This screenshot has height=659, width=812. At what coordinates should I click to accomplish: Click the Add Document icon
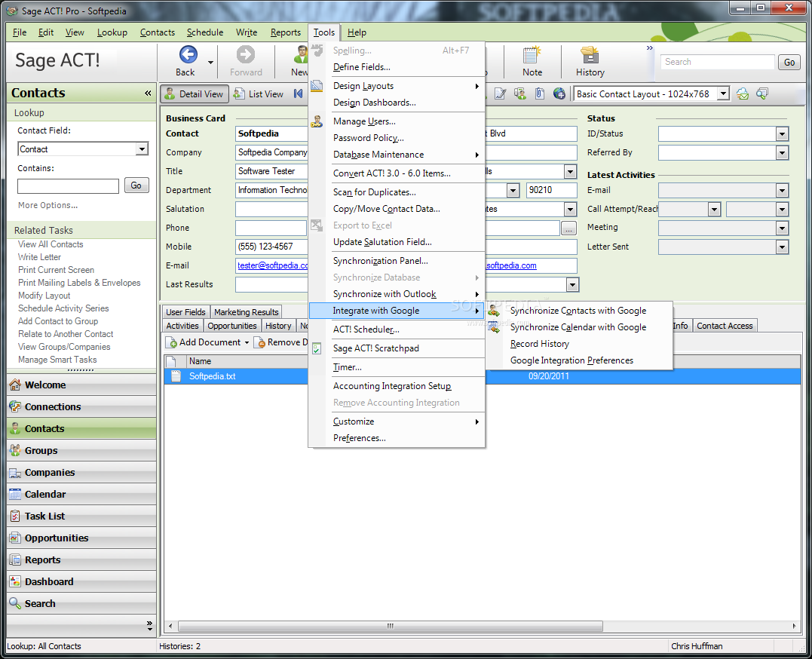coord(171,342)
